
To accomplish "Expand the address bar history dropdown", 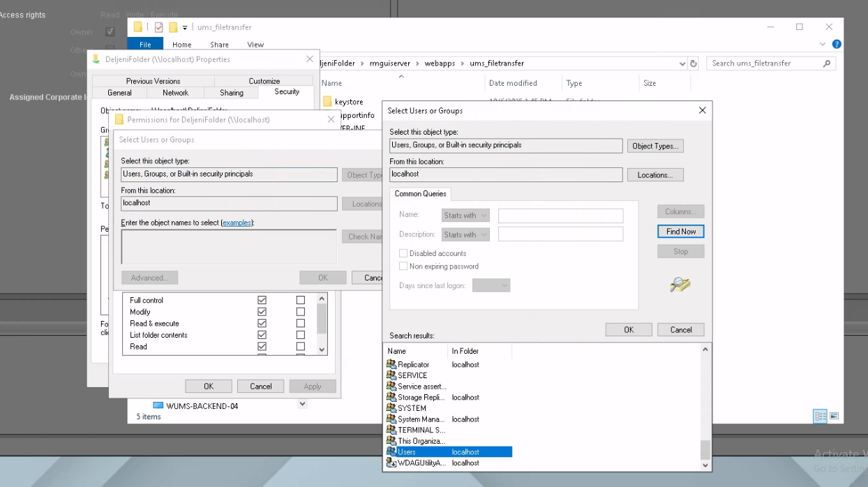I will tap(682, 63).
